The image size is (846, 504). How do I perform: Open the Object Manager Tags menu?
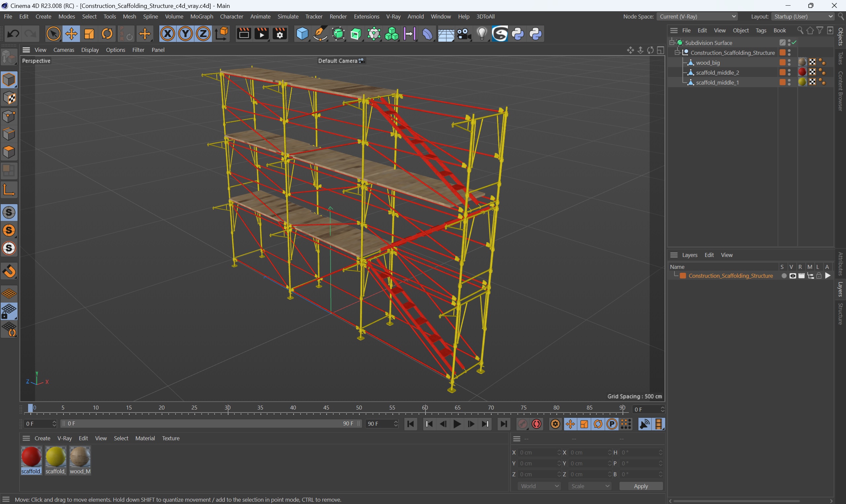[x=761, y=30]
